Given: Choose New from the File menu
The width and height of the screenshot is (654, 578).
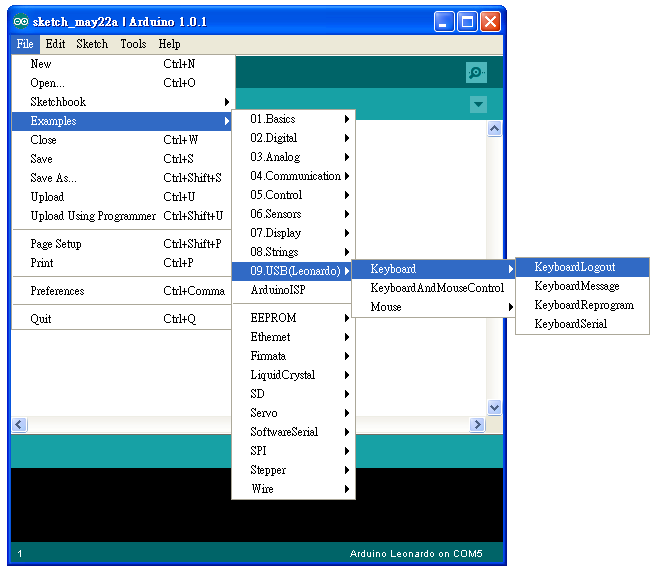Looking at the screenshot, I should coord(121,64).
